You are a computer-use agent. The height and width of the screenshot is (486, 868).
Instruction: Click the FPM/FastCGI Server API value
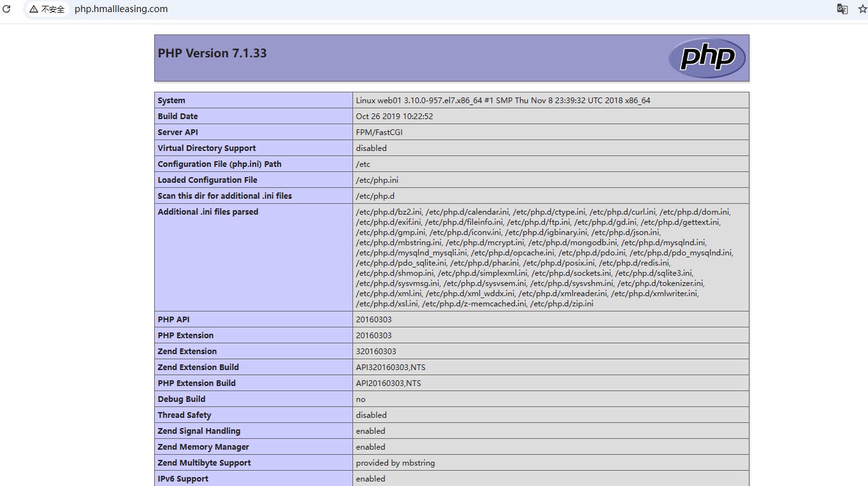[x=379, y=132]
